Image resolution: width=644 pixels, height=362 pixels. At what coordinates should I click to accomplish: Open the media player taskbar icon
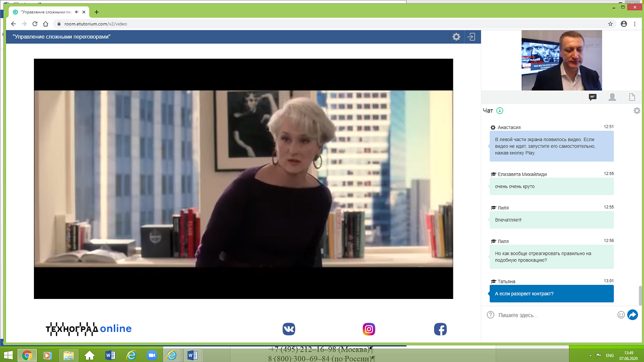click(47, 355)
